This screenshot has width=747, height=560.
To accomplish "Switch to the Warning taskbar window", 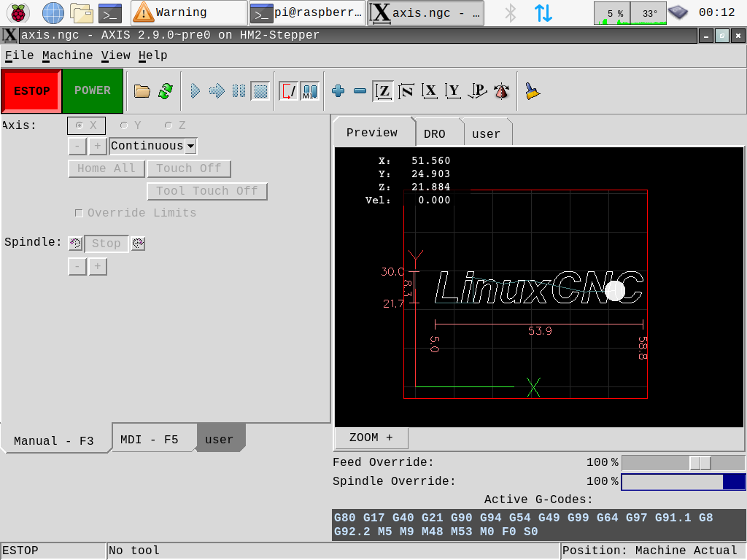I will tap(189, 13).
